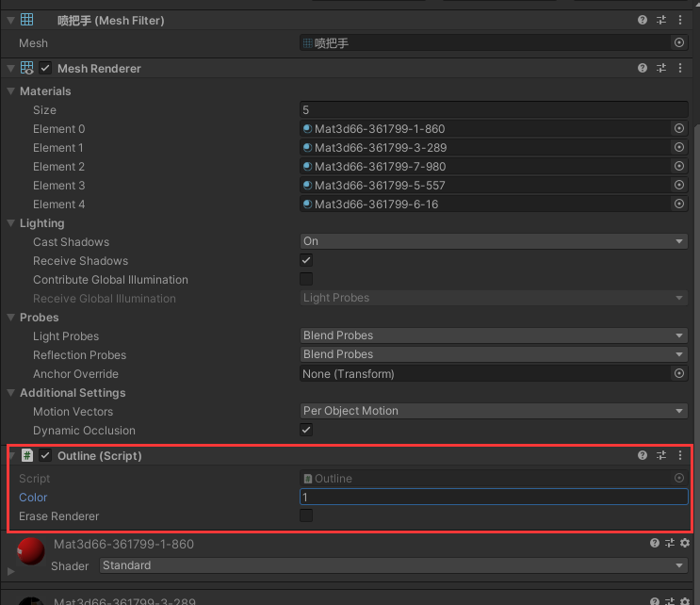This screenshot has width=700, height=605.
Task: Enable Contribute Global Illumination checkbox
Action: [306, 279]
